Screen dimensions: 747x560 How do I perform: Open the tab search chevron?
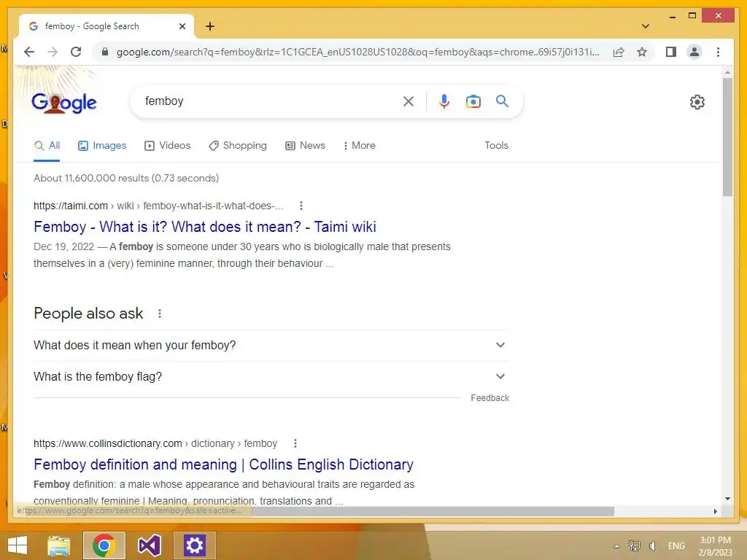coord(645,26)
